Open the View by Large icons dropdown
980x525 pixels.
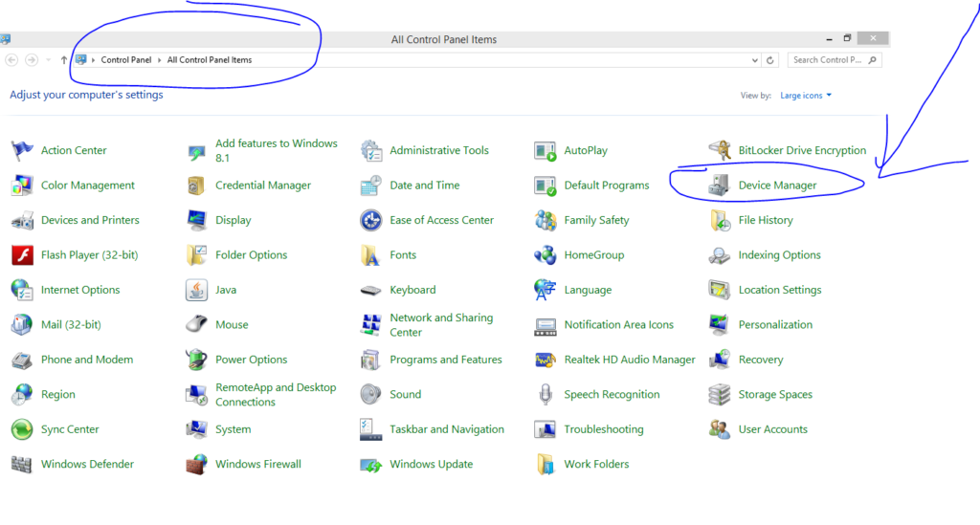click(806, 96)
